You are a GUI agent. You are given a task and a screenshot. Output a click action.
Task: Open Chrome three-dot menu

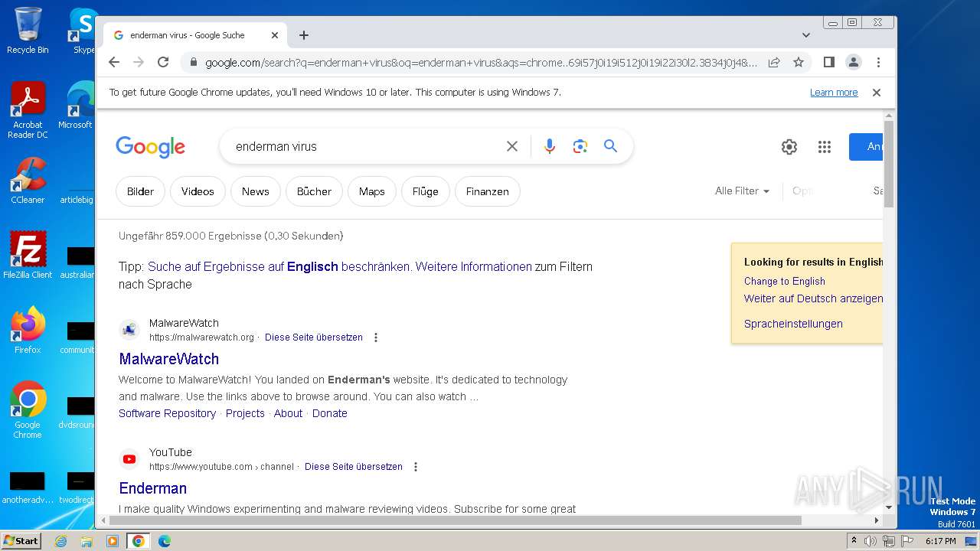coord(878,62)
